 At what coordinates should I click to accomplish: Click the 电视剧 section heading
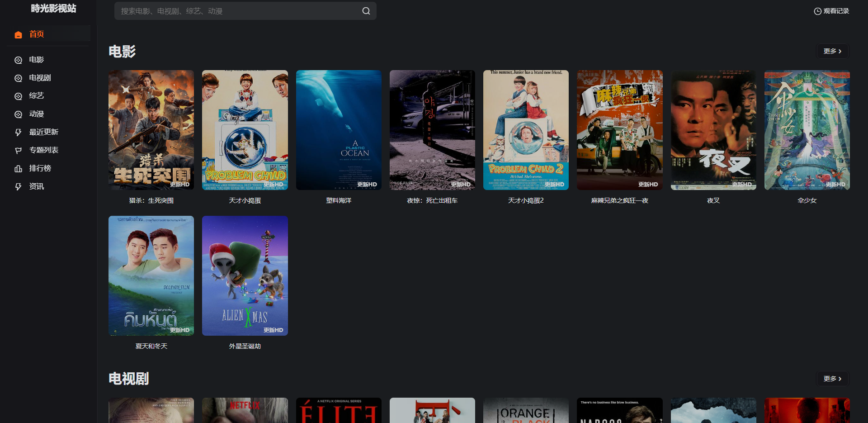tap(129, 379)
